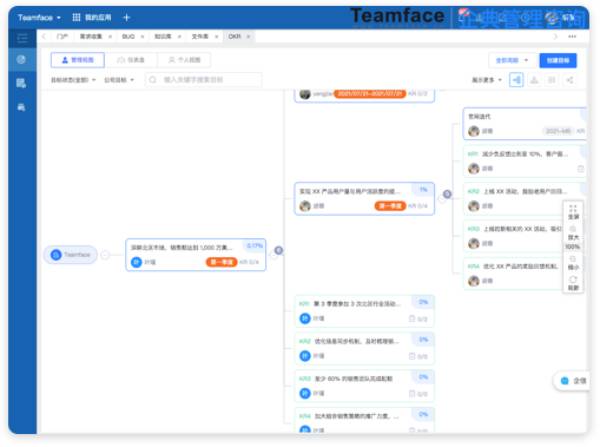Collapse children of the 1,000万 sales objective

tap(278, 251)
